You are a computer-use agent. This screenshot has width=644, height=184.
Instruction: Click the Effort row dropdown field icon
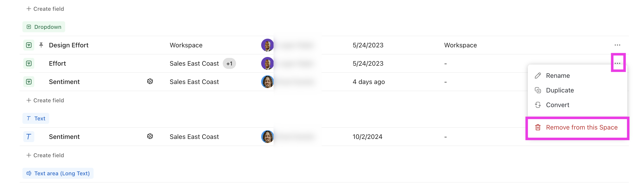pyautogui.click(x=29, y=63)
